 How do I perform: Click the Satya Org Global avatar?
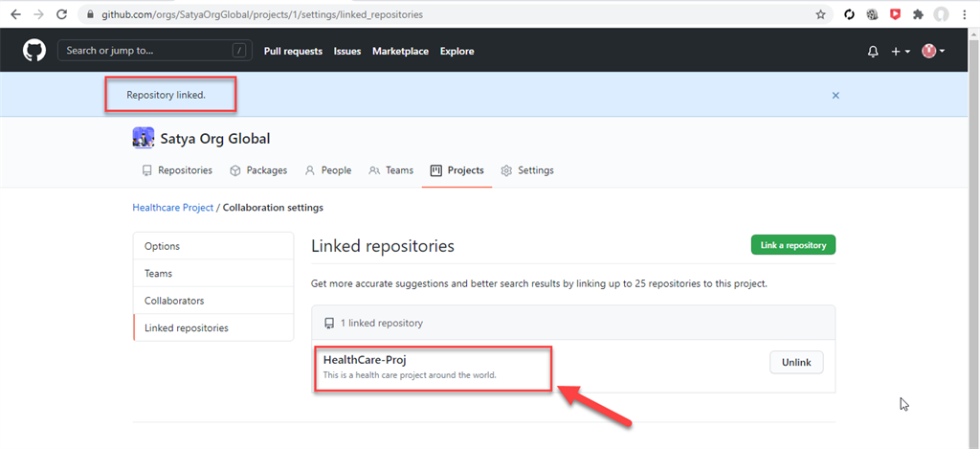[144, 138]
